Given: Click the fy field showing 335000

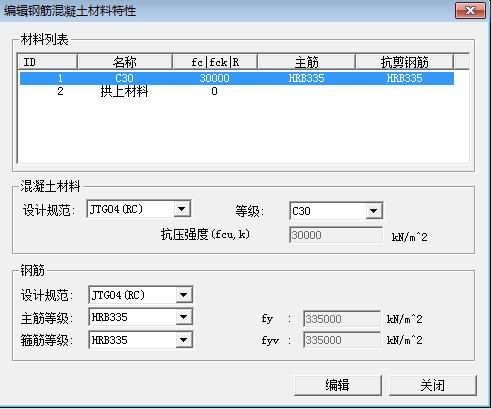Looking at the screenshot, I should tap(342, 319).
